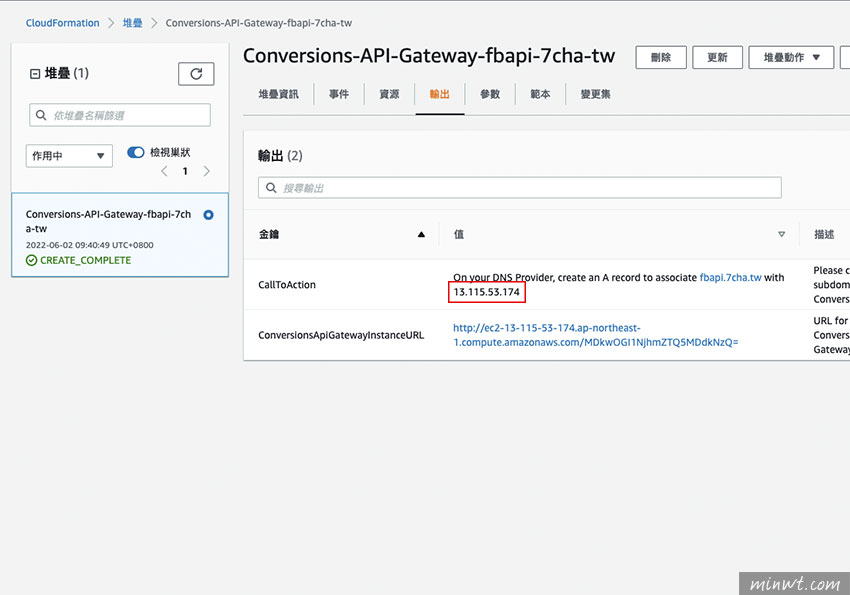Click the 13.115.53.174 IP address text
850x595 pixels.
click(x=486, y=292)
